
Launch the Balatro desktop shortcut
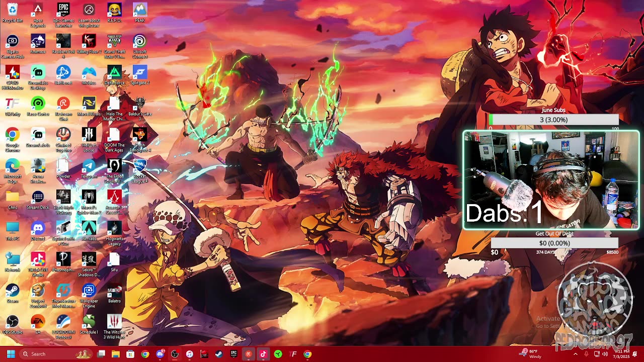(x=114, y=293)
